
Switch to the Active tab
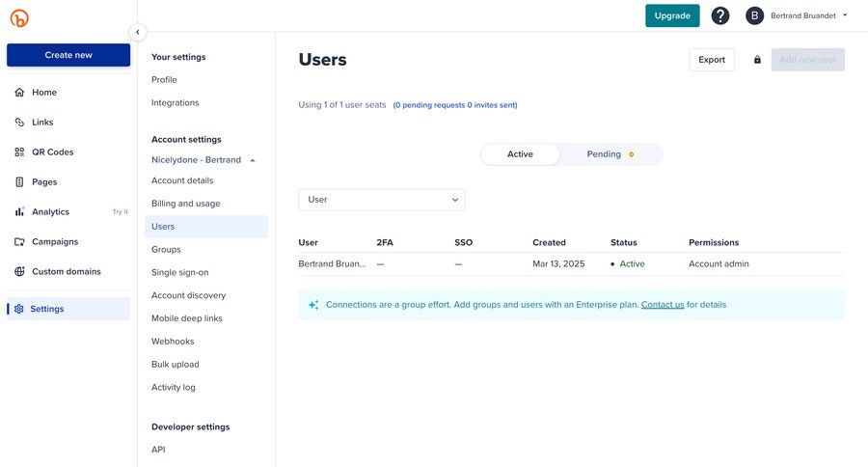(x=520, y=154)
